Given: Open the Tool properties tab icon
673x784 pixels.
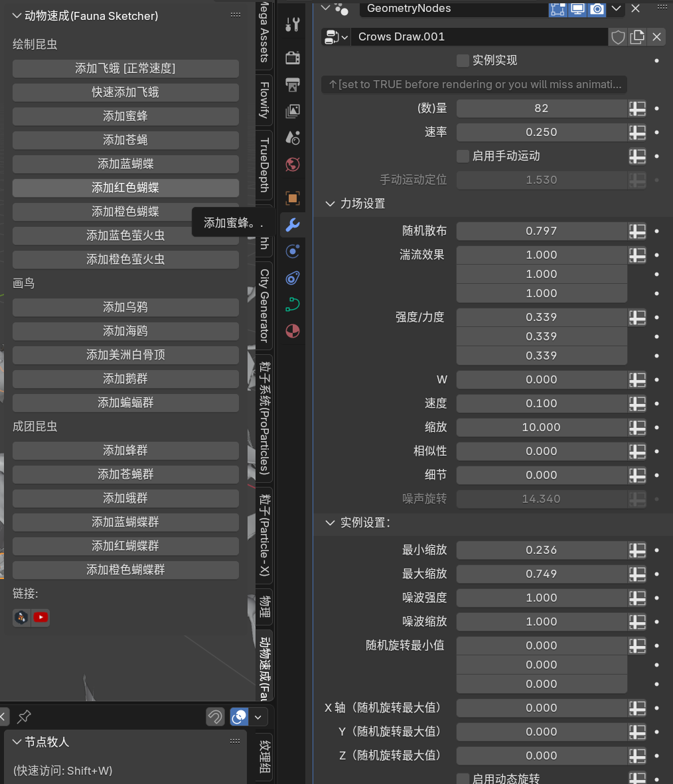Looking at the screenshot, I should [292, 25].
